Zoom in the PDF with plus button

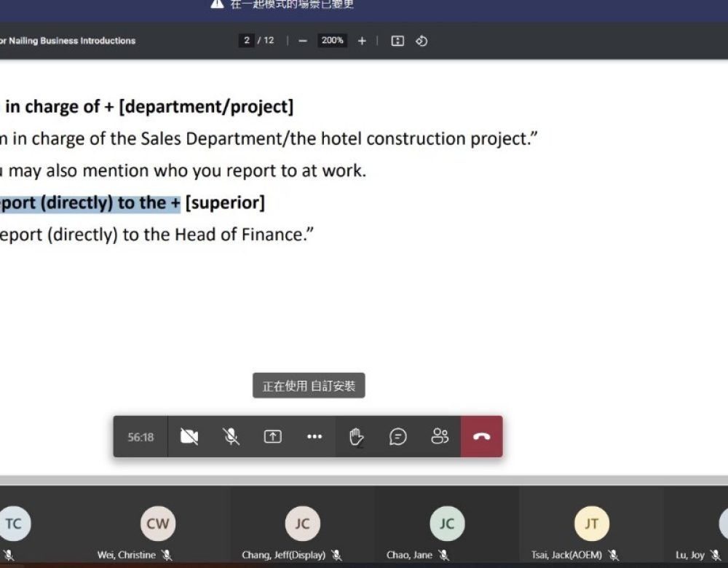[x=362, y=41]
